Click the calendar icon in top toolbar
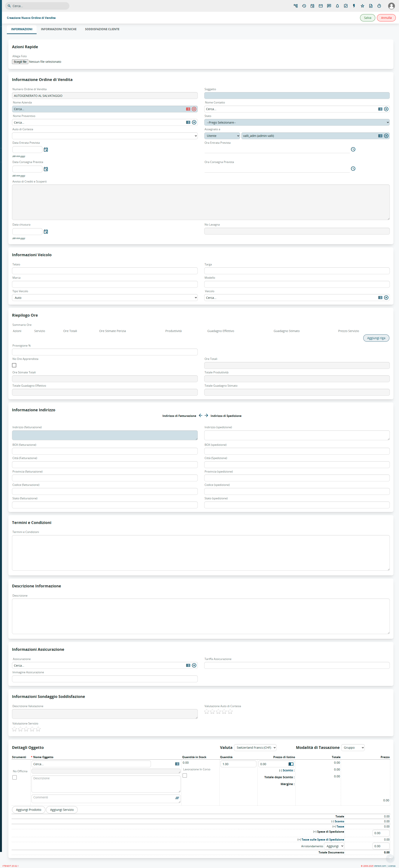 (312, 6)
